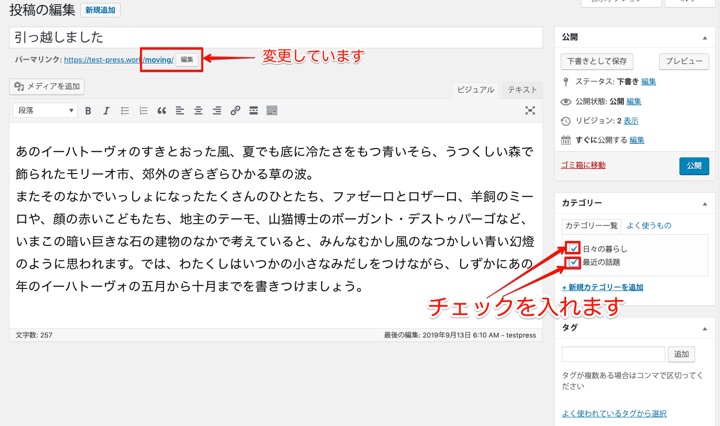Edit the ステータス setting link
720x426 pixels.
[x=648, y=82]
